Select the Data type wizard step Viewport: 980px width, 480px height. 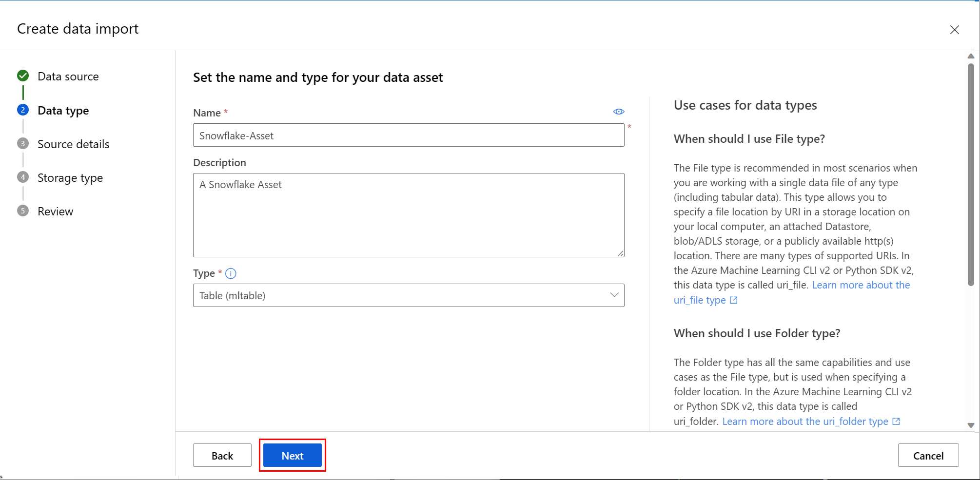click(63, 111)
